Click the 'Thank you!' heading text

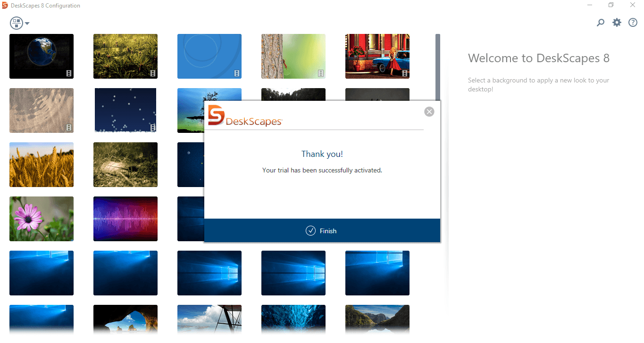[322, 154]
